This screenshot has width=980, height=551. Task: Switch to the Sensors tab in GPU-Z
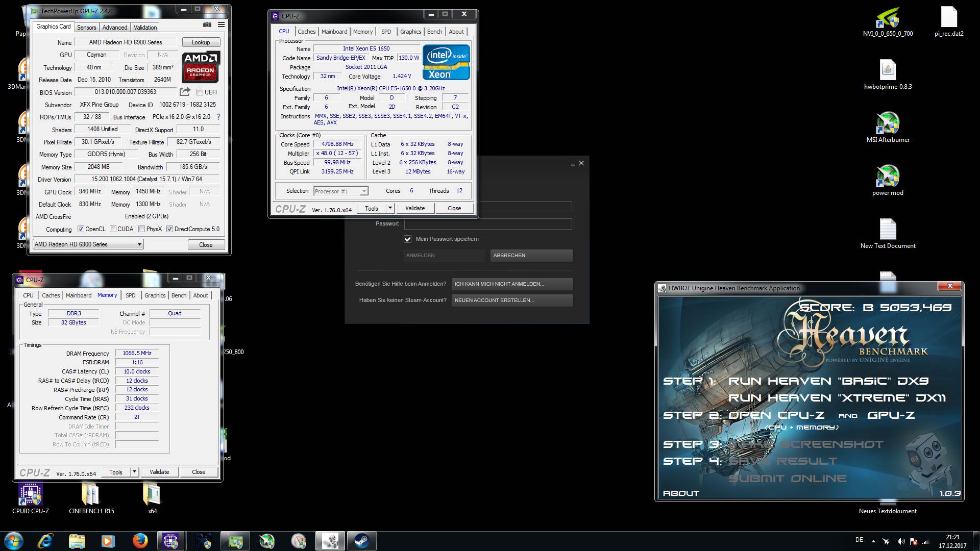click(86, 28)
